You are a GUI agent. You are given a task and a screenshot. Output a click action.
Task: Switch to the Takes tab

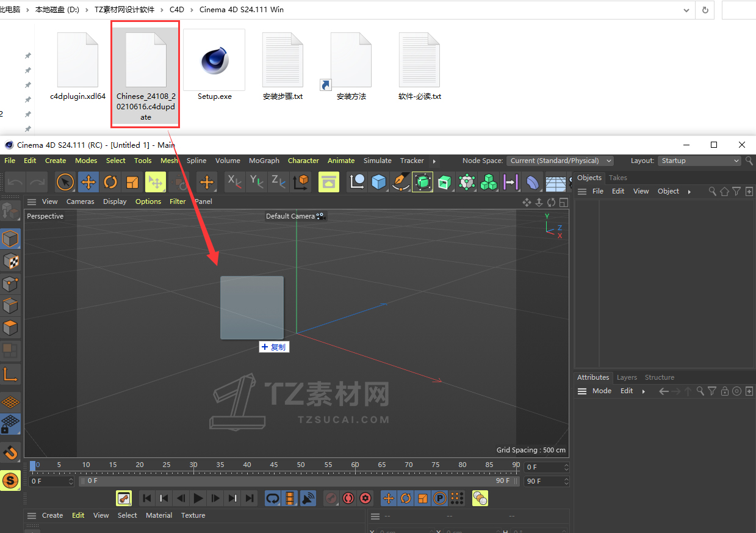[x=618, y=178]
